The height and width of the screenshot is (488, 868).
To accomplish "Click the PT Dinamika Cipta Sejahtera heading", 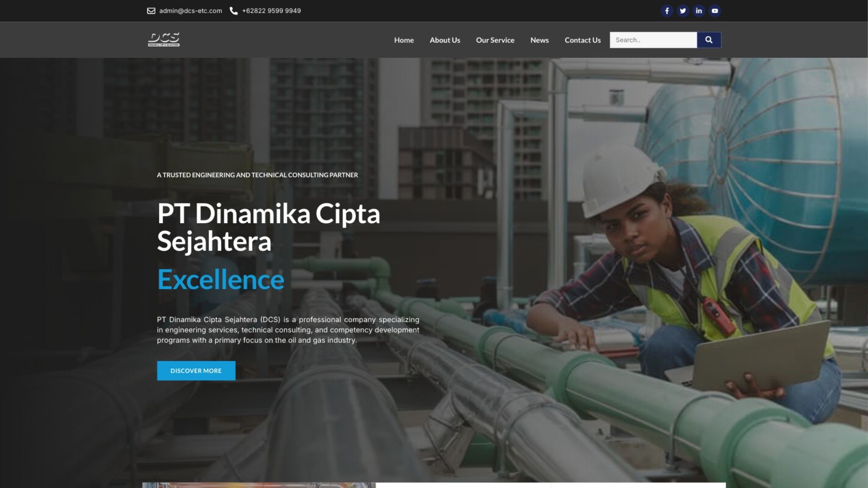I will [269, 227].
